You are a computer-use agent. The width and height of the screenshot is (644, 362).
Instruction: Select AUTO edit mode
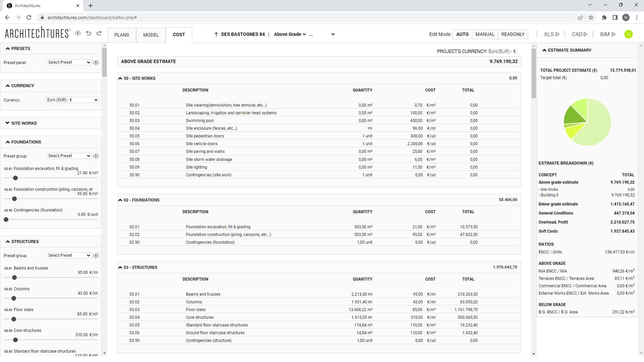pyautogui.click(x=463, y=34)
